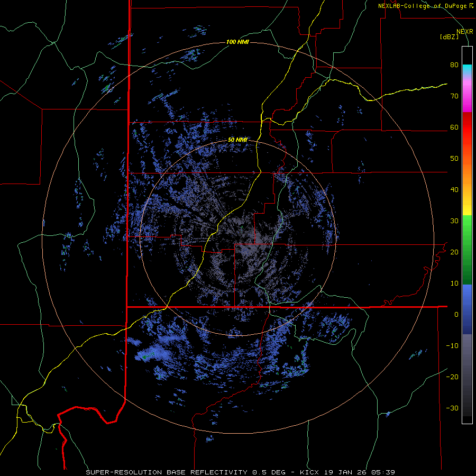The width and height of the screenshot is (476, 476).
Task: Click the -30 value on the dBZ scale
Action: click(x=452, y=408)
